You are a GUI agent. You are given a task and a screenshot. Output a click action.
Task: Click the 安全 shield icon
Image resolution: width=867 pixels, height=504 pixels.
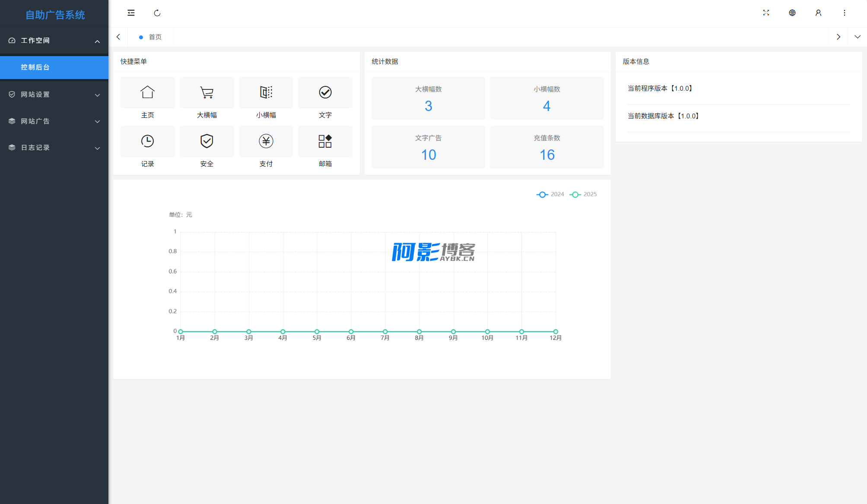click(206, 141)
